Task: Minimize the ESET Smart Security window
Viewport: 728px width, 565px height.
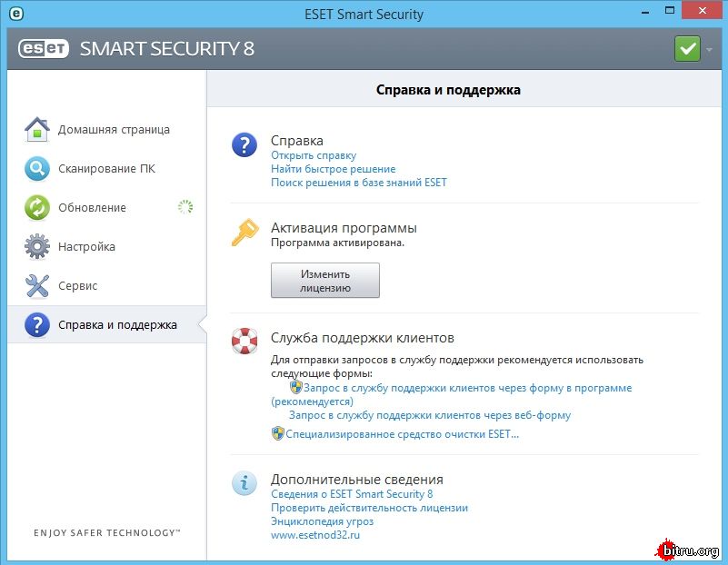Action: 645,13
